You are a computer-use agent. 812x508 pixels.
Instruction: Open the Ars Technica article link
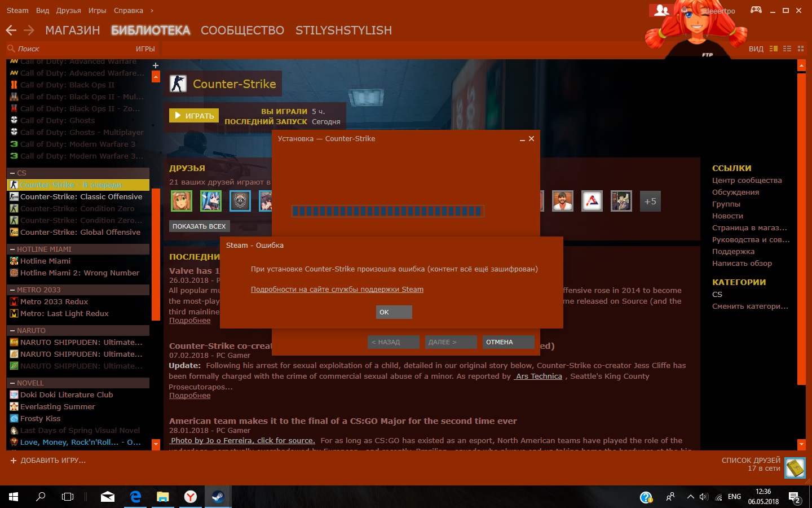click(x=539, y=376)
